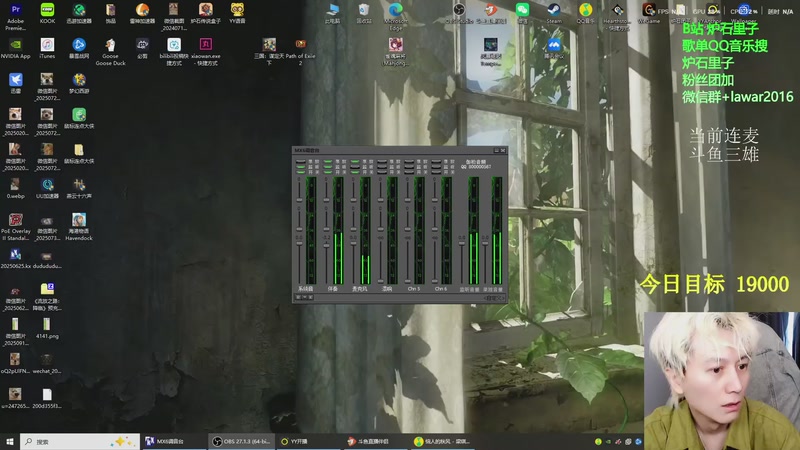800x450 pixels.
Task: Select the 梦幻西游 game icon
Action: [79, 83]
